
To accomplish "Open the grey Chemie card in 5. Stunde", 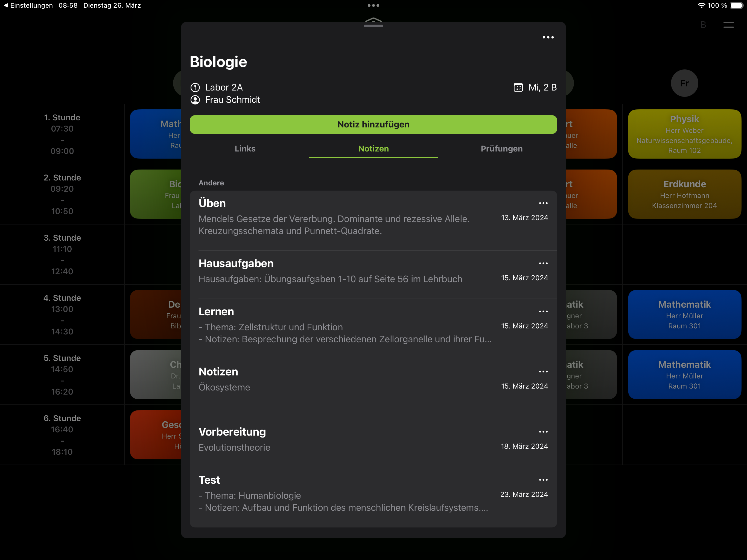I will point(156,375).
